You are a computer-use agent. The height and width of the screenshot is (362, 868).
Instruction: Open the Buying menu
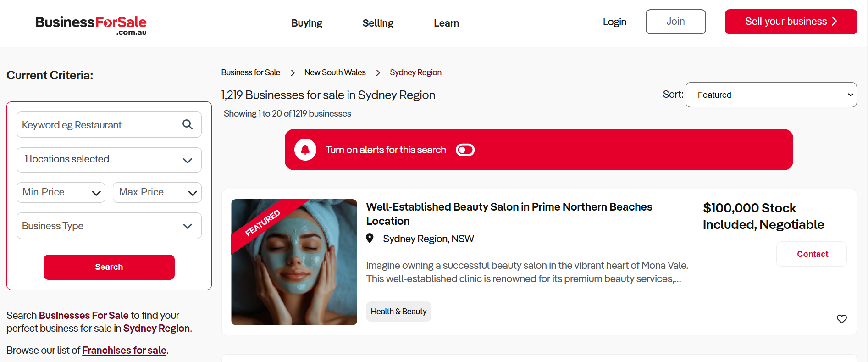(307, 23)
